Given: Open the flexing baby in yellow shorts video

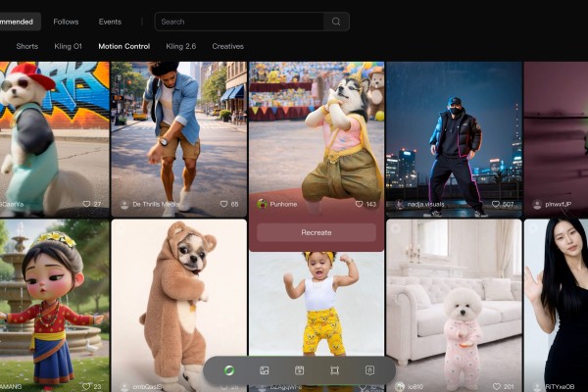Looking at the screenshot, I should coord(317,304).
